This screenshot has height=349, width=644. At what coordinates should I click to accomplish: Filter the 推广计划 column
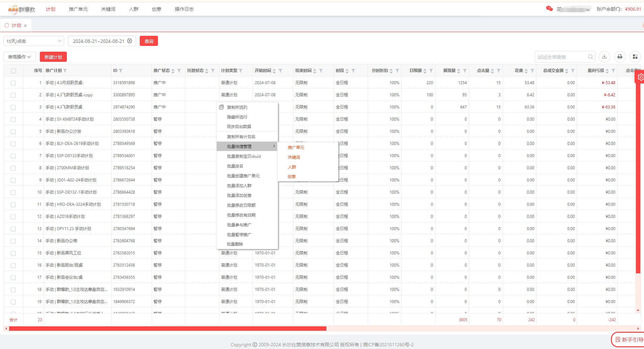[65, 71]
